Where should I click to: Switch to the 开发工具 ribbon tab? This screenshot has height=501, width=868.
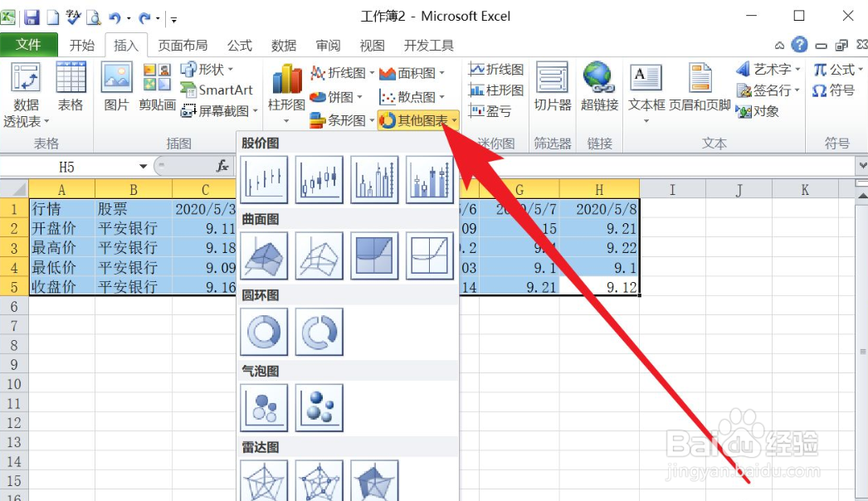pos(428,45)
